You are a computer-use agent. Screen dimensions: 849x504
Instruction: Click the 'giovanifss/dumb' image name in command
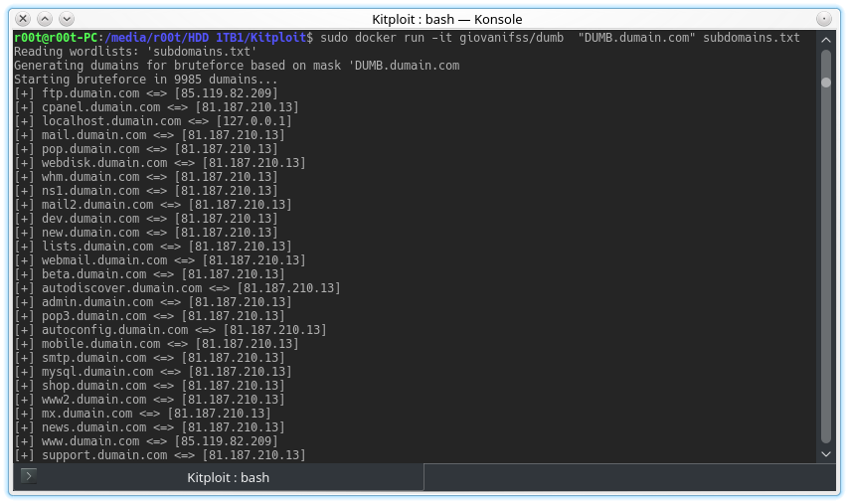pyautogui.click(x=511, y=38)
